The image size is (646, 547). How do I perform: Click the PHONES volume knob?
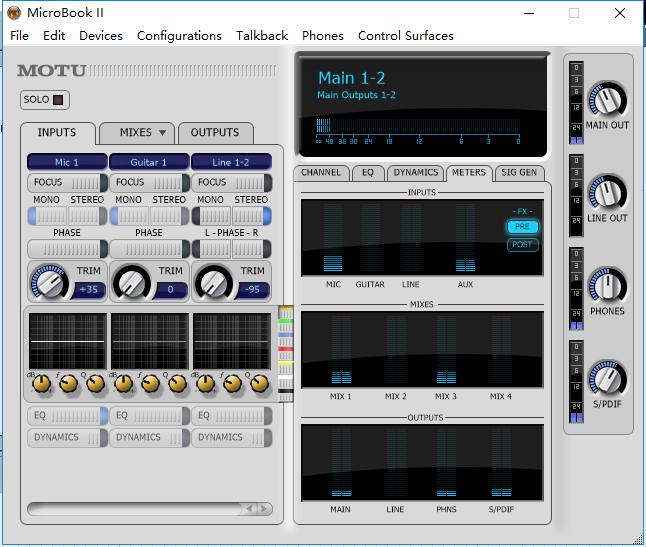click(x=607, y=285)
